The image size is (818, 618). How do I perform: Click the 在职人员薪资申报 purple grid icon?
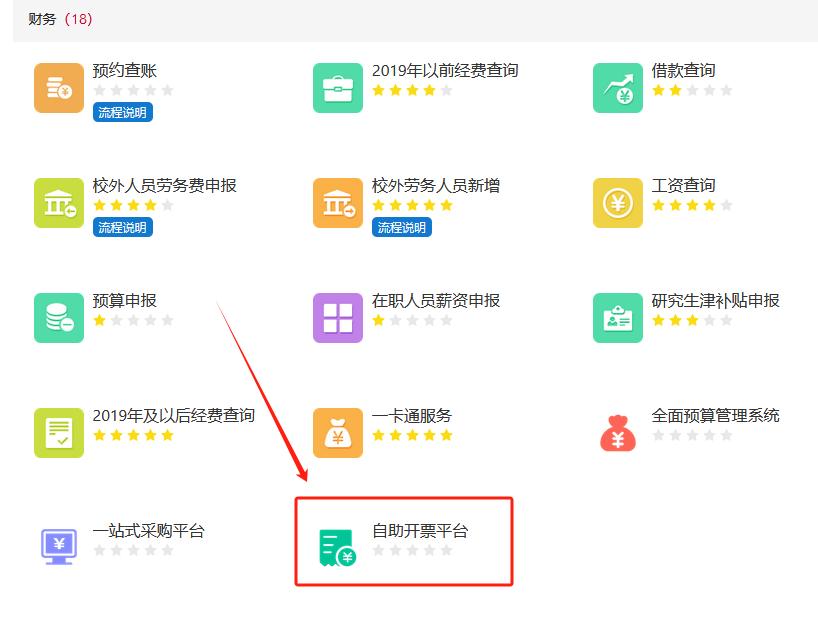338,318
